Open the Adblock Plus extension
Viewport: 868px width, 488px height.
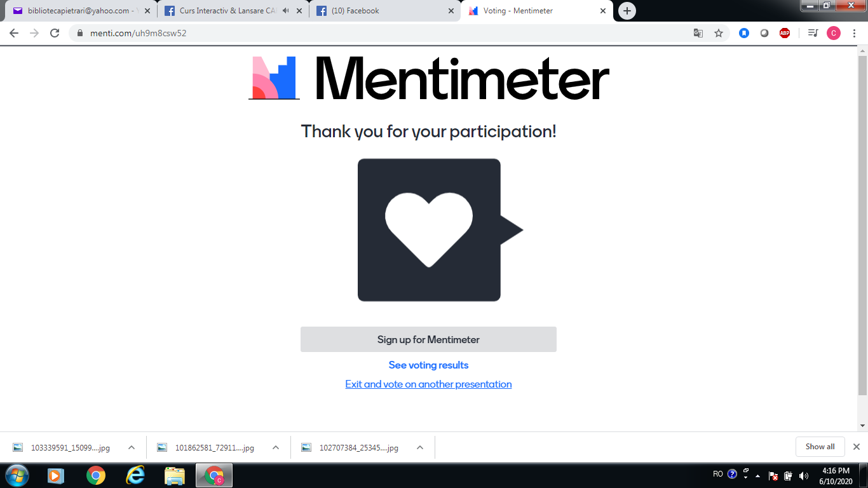pyautogui.click(x=785, y=33)
